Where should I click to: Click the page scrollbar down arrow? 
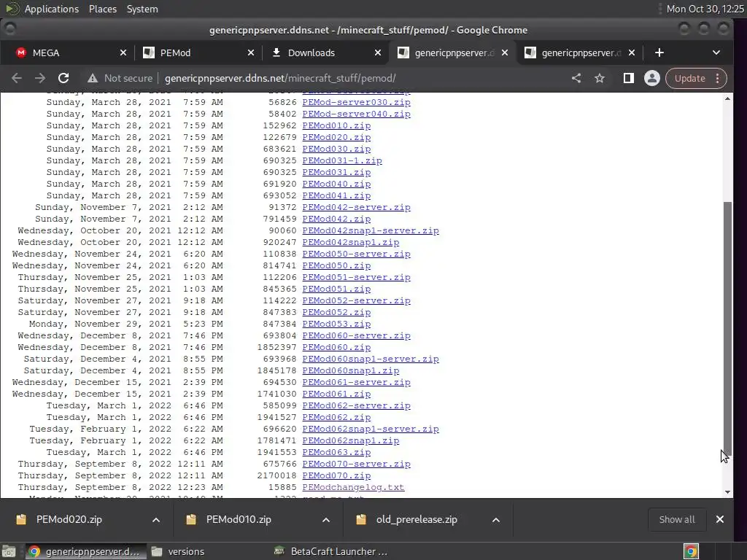click(x=727, y=492)
